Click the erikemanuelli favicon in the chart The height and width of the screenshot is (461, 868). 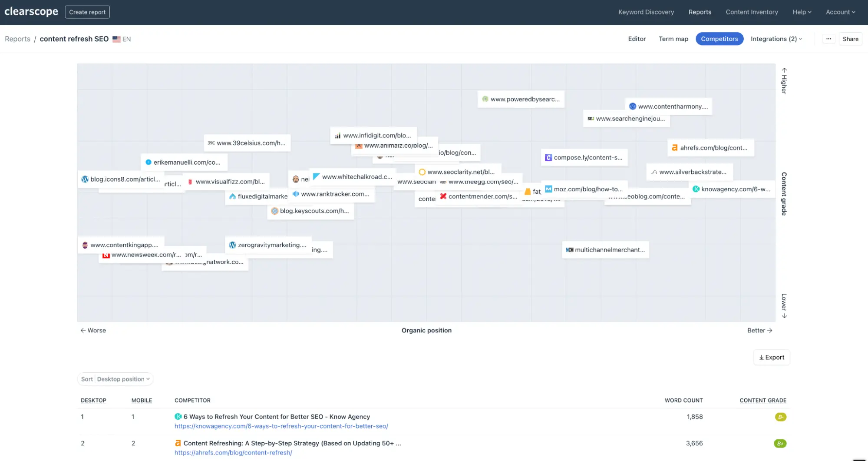tap(149, 162)
